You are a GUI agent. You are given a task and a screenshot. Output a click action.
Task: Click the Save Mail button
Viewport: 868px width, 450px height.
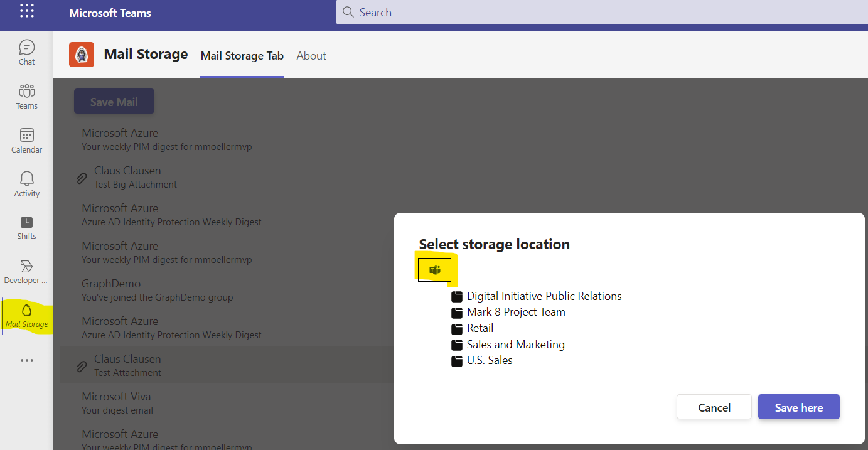click(x=114, y=102)
